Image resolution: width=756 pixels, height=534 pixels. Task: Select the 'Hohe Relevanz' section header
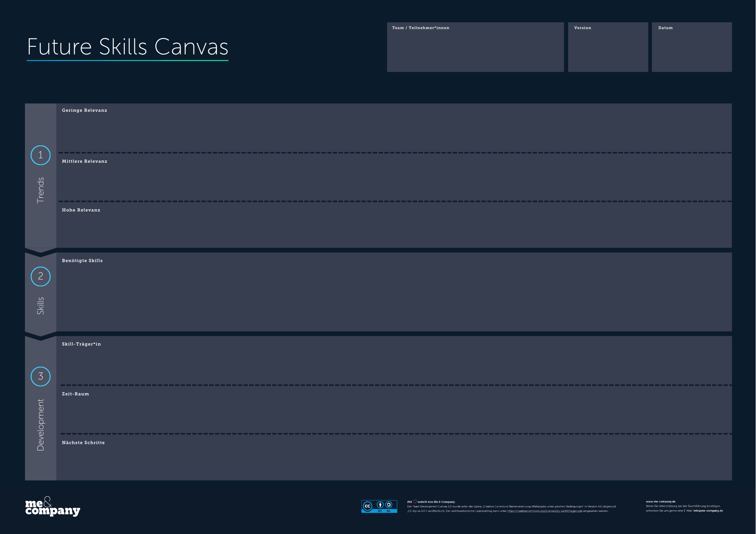pos(81,210)
